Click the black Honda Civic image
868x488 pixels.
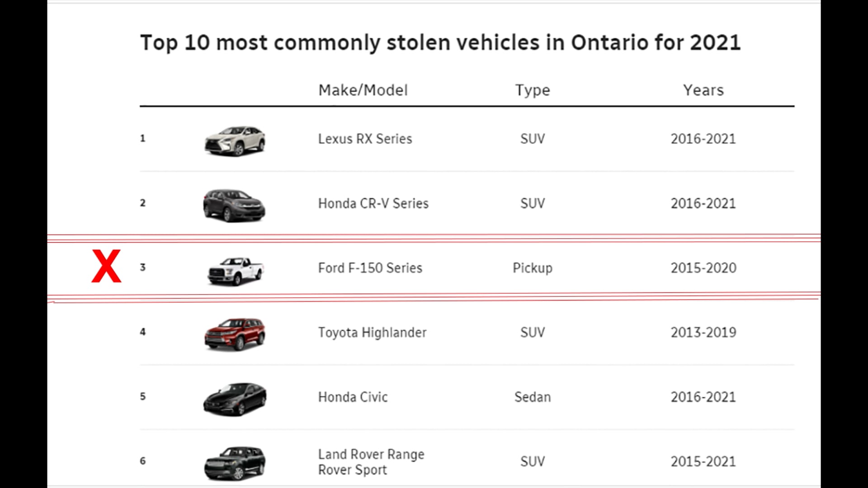235,399
